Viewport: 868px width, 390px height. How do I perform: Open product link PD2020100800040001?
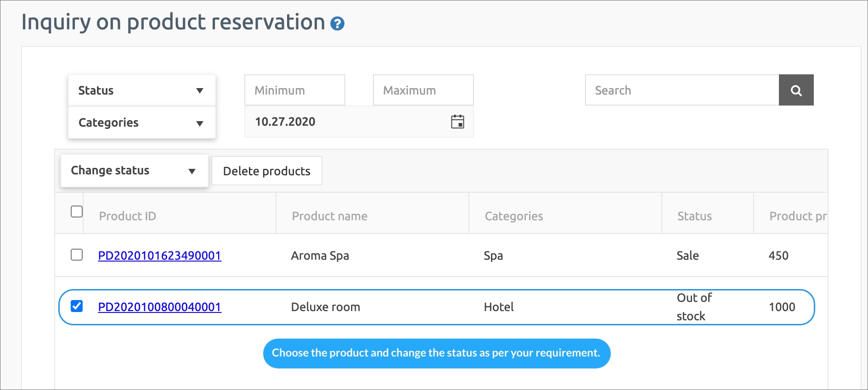159,307
